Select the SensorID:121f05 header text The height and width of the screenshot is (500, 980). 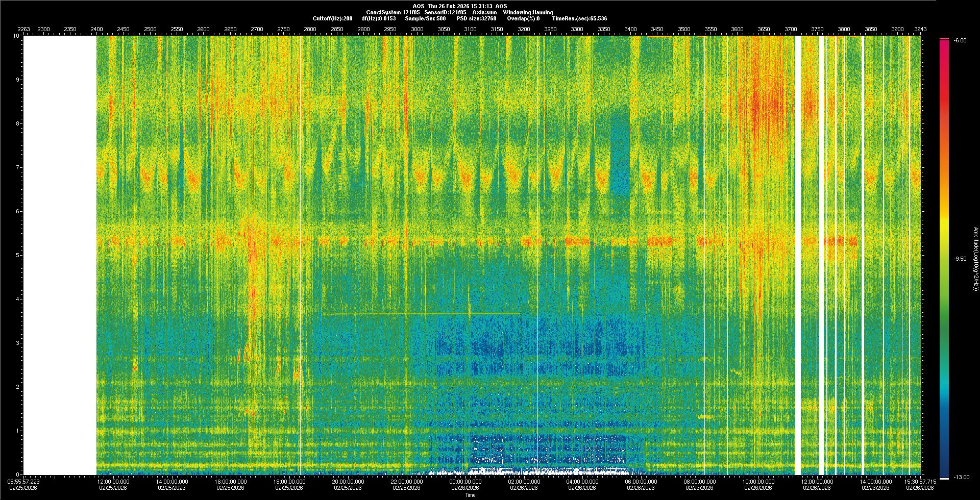[445, 12]
